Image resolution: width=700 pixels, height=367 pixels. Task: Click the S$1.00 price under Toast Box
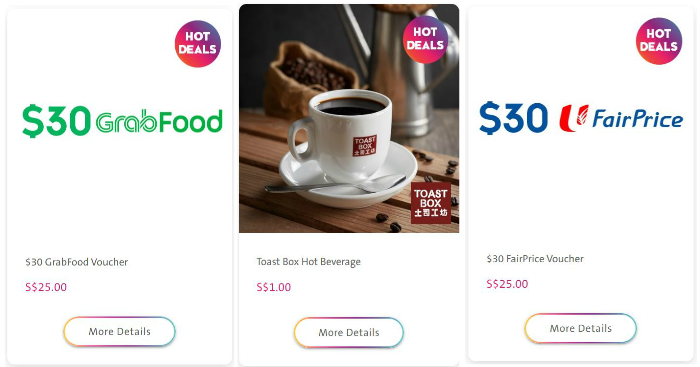(x=274, y=287)
